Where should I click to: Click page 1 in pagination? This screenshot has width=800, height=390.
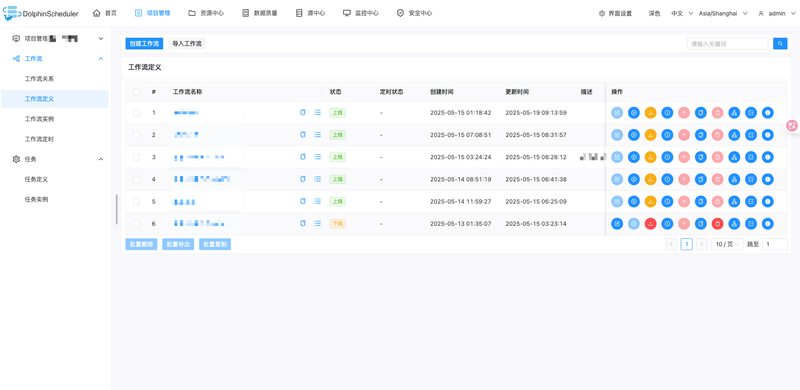click(687, 245)
